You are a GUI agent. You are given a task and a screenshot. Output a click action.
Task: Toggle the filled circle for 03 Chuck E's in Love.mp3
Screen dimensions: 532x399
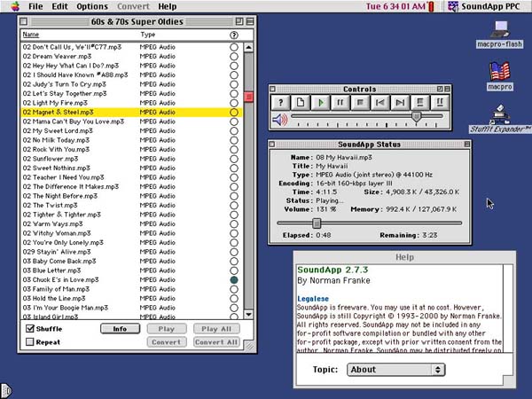[x=234, y=280]
